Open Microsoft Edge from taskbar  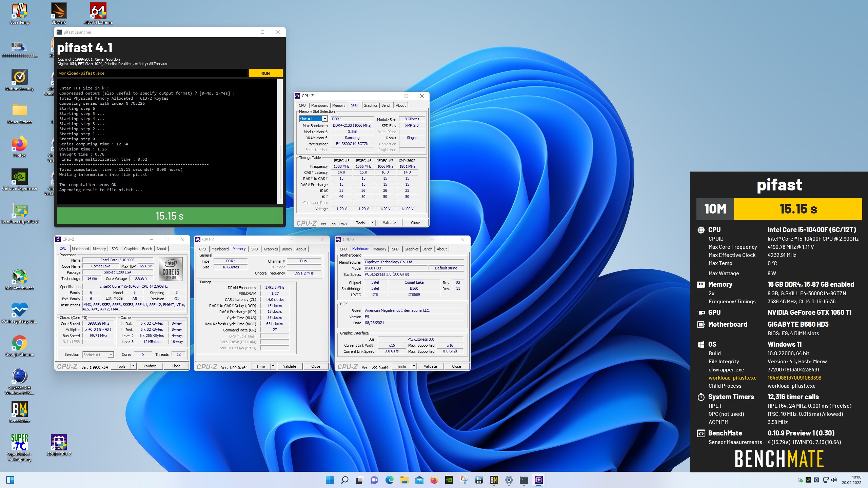pyautogui.click(x=389, y=480)
